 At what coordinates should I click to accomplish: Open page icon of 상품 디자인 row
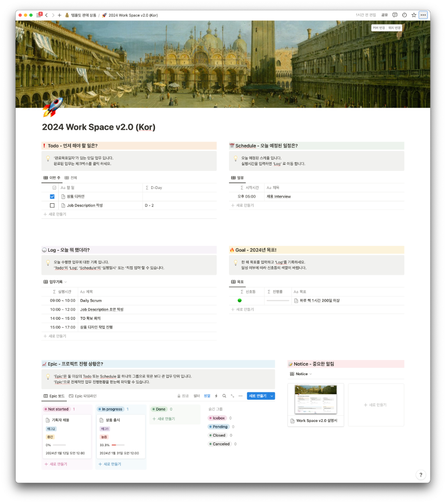[x=64, y=197]
